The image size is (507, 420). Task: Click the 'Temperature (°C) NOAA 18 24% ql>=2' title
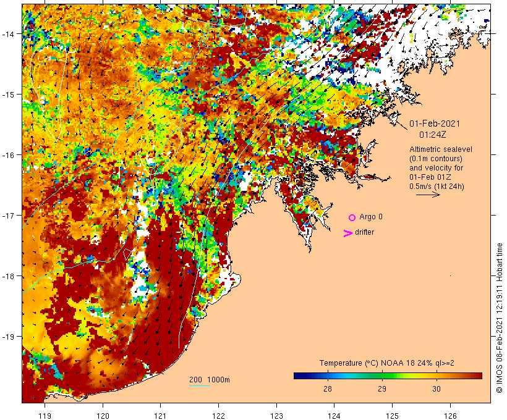[386, 363]
